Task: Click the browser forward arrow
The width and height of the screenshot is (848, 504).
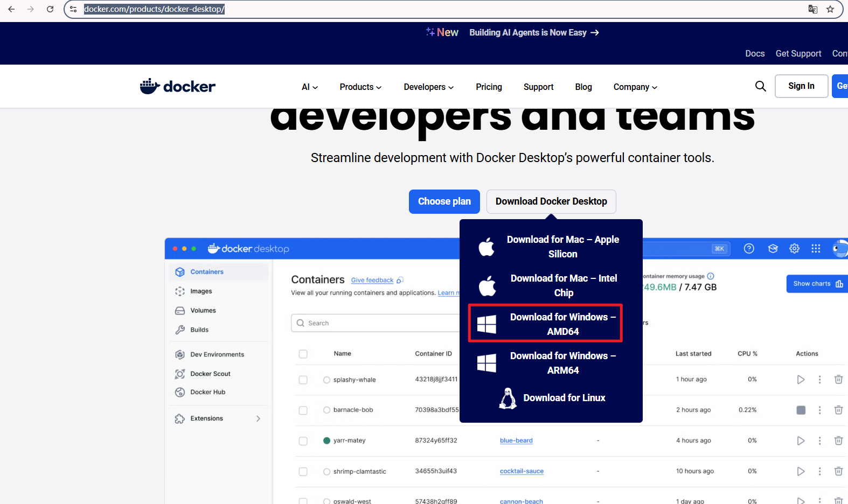Action: coord(31,9)
